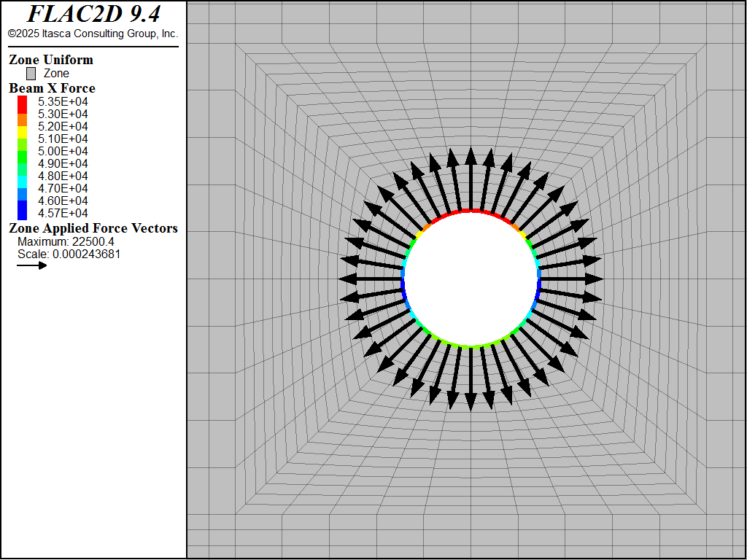Image resolution: width=747 pixels, height=560 pixels.
Task: Click the dark blue 4.57E+04 legend swatch
Action: 22,210
